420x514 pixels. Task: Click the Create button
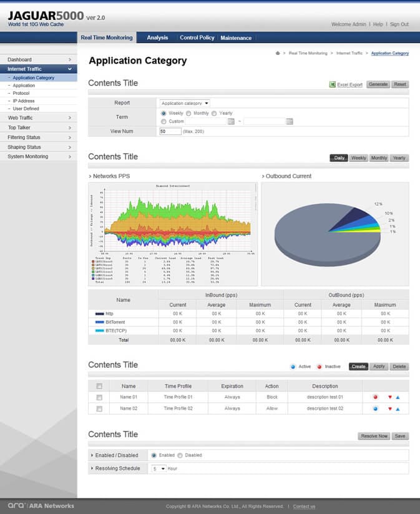[358, 367]
